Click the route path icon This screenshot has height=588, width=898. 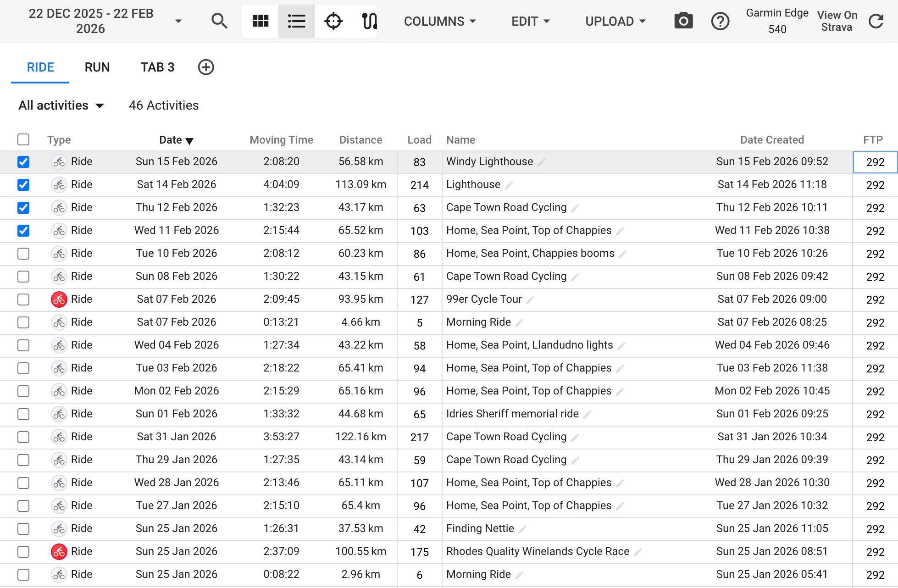(x=370, y=21)
